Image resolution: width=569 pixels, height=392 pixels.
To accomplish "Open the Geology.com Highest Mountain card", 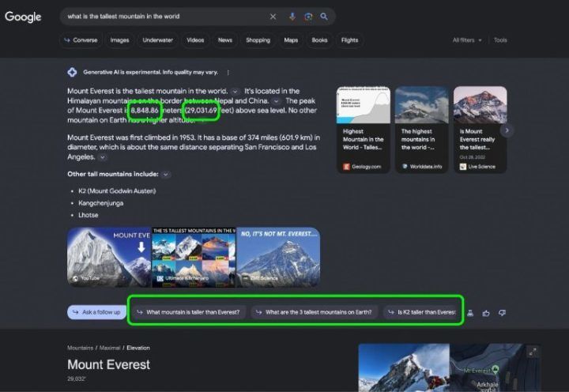I will (364, 130).
